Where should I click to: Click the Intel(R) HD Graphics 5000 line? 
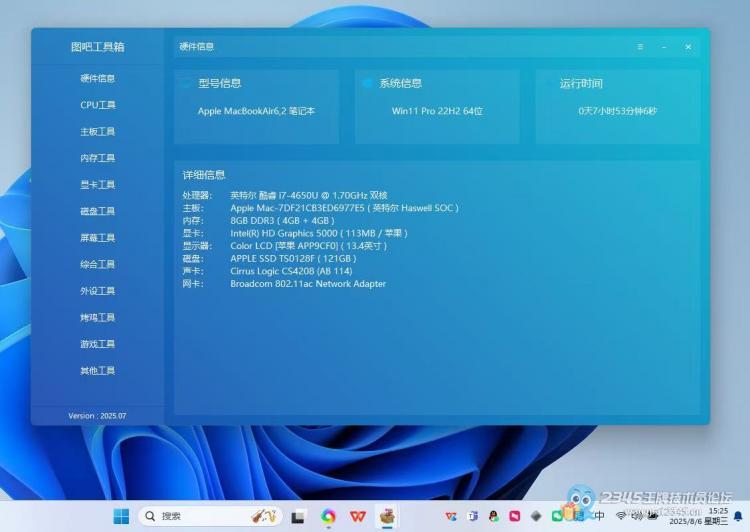(319, 233)
